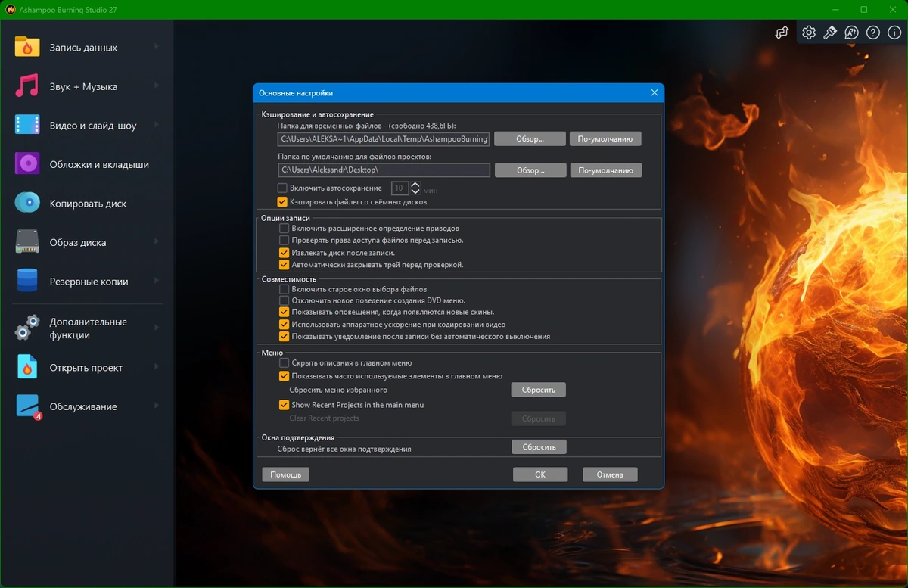
Task: Open the Видео и слайд-шоу menu item
Action: 88,126
